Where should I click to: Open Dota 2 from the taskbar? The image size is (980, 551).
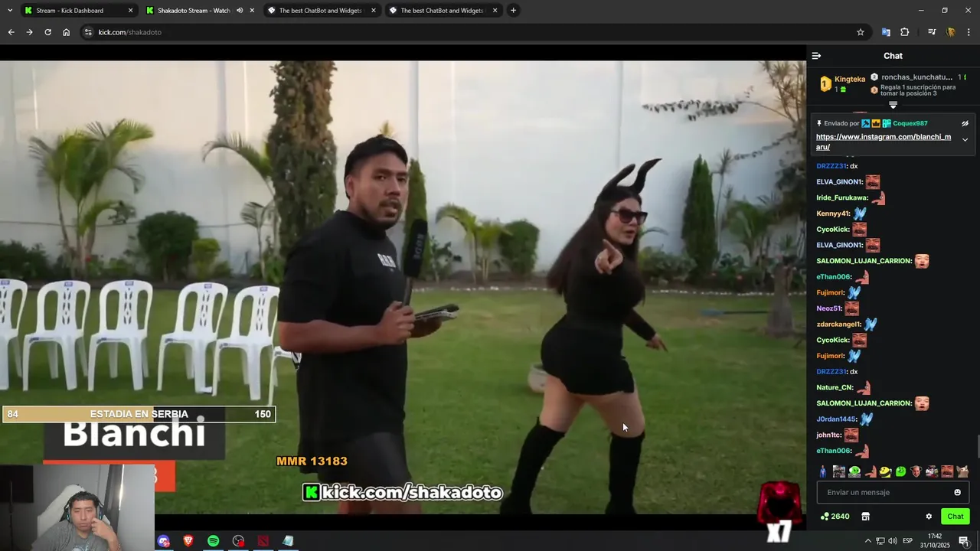(263, 541)
